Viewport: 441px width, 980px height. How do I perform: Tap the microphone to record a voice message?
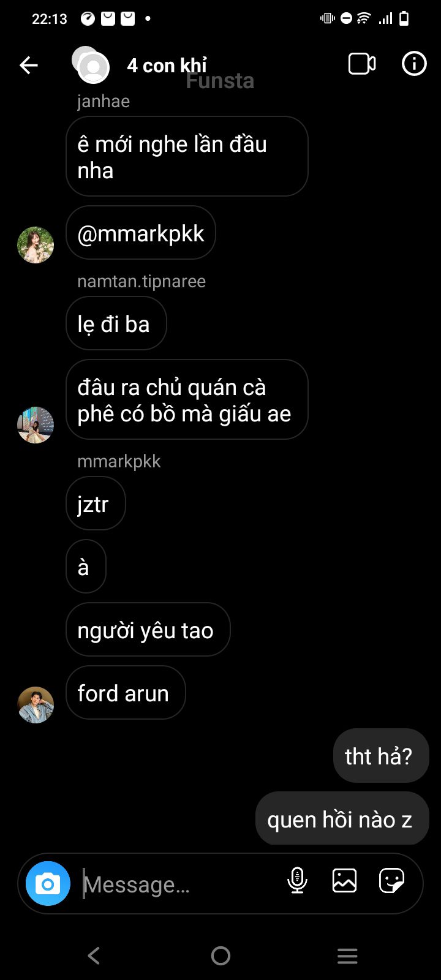point(297,881)
